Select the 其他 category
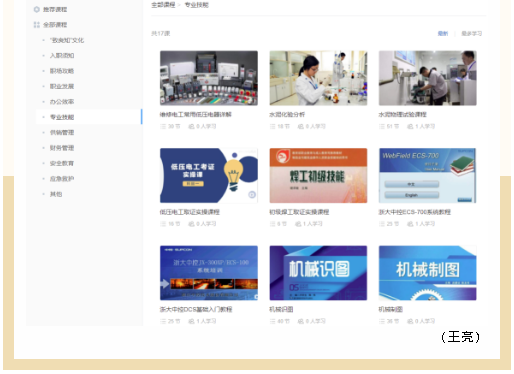 tap(56, 194)
